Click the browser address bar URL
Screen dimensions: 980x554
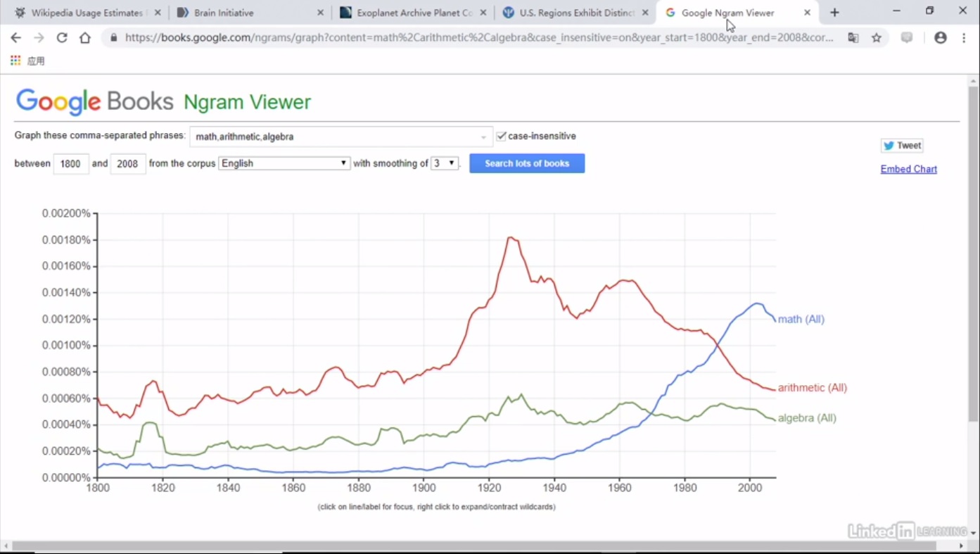pyautogui.click(x=478, y=38)
